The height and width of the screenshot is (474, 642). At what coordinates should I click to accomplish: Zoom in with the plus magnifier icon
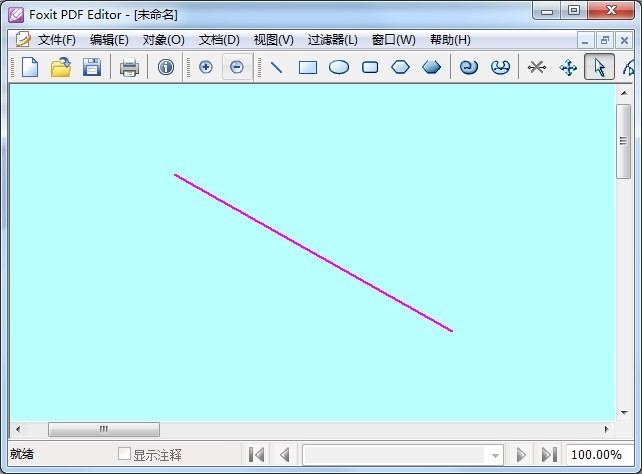click(206, 67)
